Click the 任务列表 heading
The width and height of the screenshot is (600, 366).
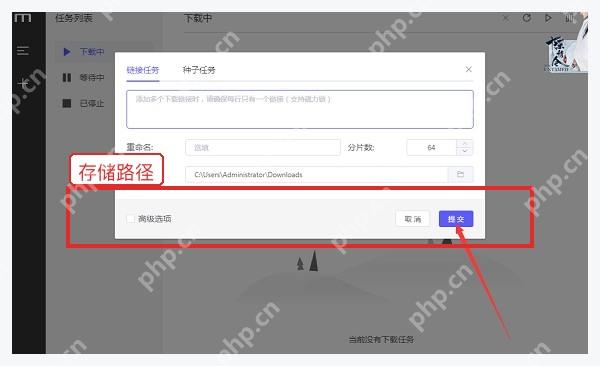click(74, 18)
